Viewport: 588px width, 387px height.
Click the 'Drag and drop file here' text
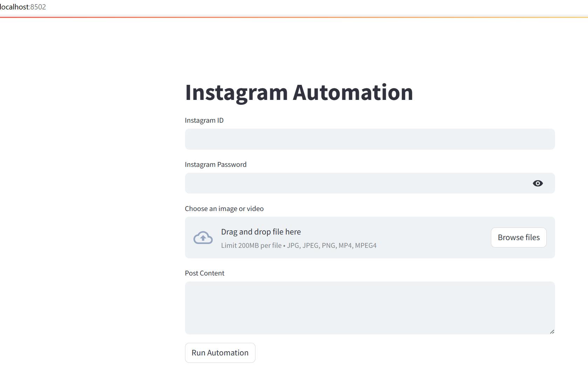261,232
